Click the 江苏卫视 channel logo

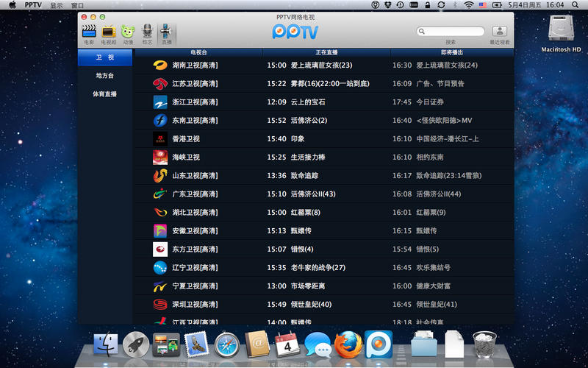pyautogui.click(x=160, y=84)
